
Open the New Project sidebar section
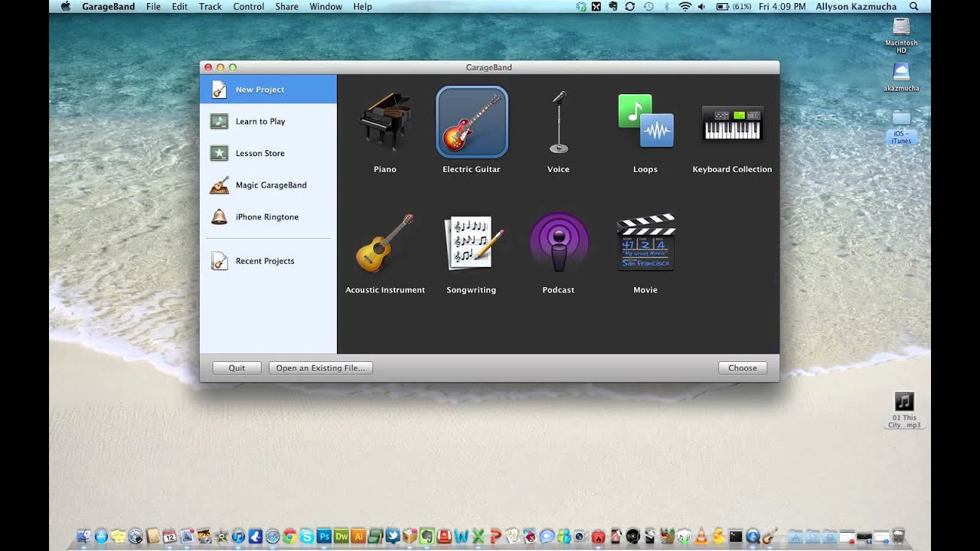[x=268, y=90]
